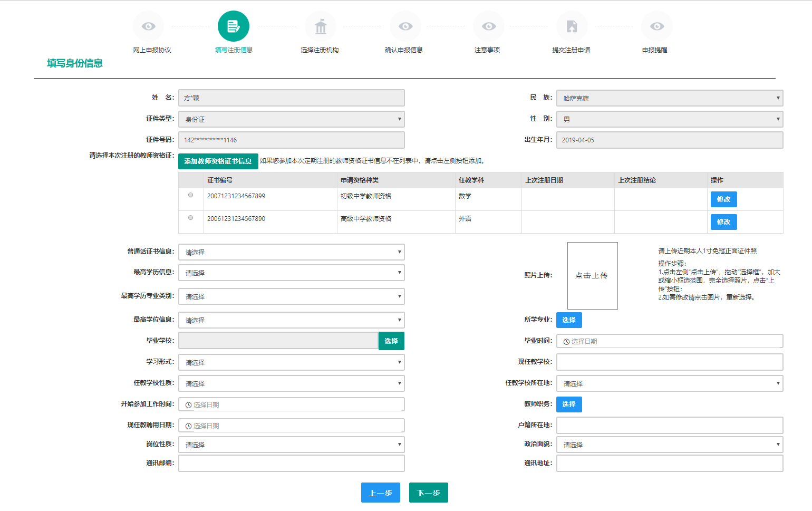Click the 申报提醒 step eye icon
This screenshot has height=511, width=812.
point(657,26)
